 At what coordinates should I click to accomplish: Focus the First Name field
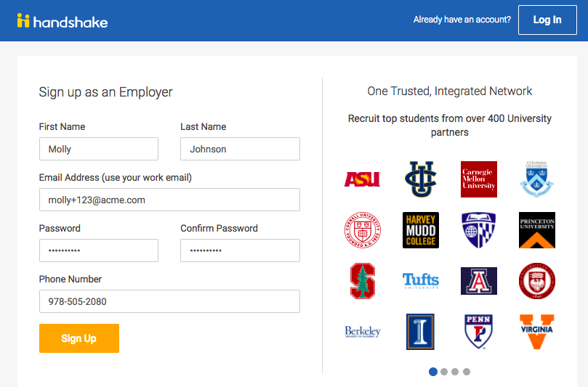(99, 149)
